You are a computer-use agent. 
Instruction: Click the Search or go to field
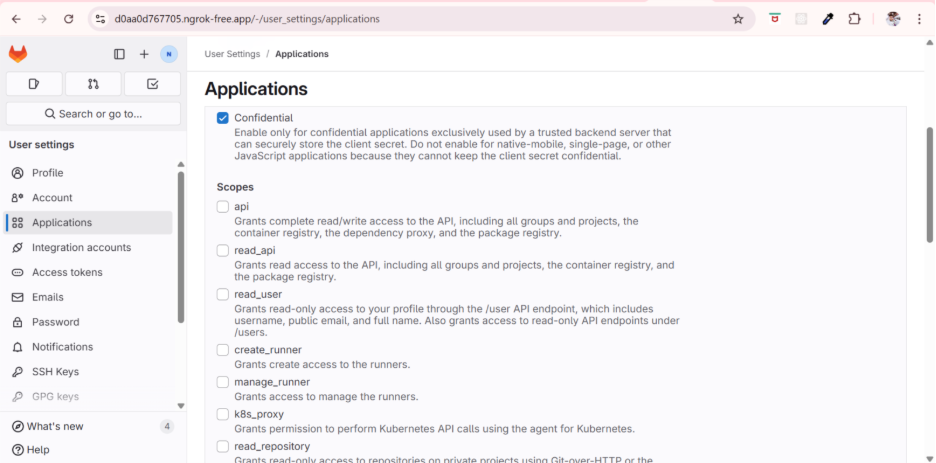pos(93,114)
